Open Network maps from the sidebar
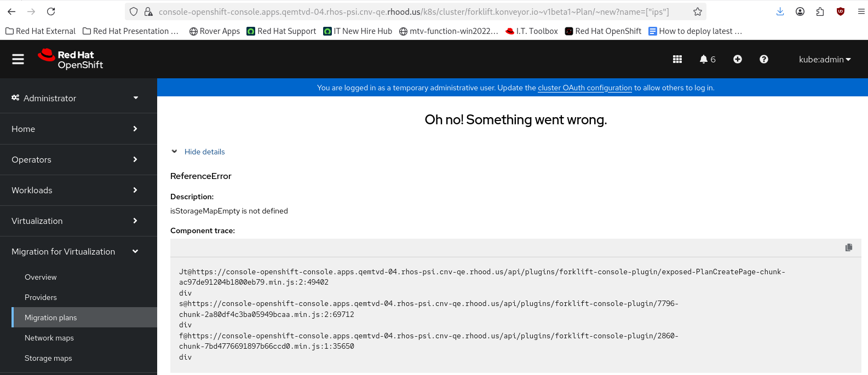The height and width of the screenshot is (375, 868). [49, 338]
